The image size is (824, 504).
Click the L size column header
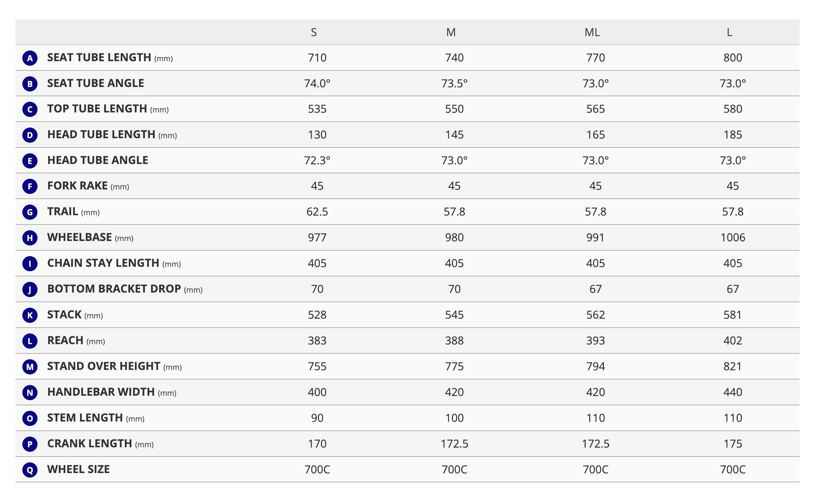pos(729,32)
